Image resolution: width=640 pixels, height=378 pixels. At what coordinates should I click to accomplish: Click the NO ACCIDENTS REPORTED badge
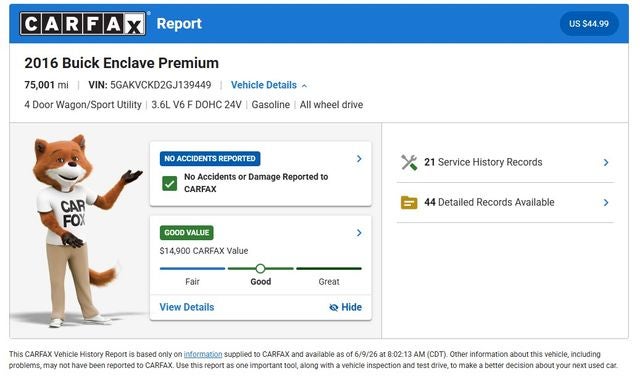point(210,158)
